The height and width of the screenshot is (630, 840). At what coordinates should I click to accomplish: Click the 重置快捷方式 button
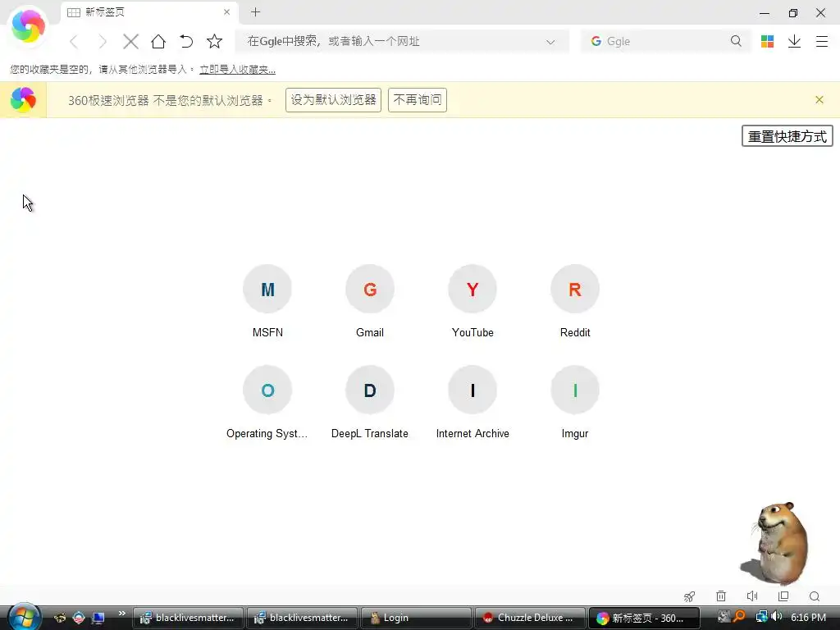tap(787, 136)
